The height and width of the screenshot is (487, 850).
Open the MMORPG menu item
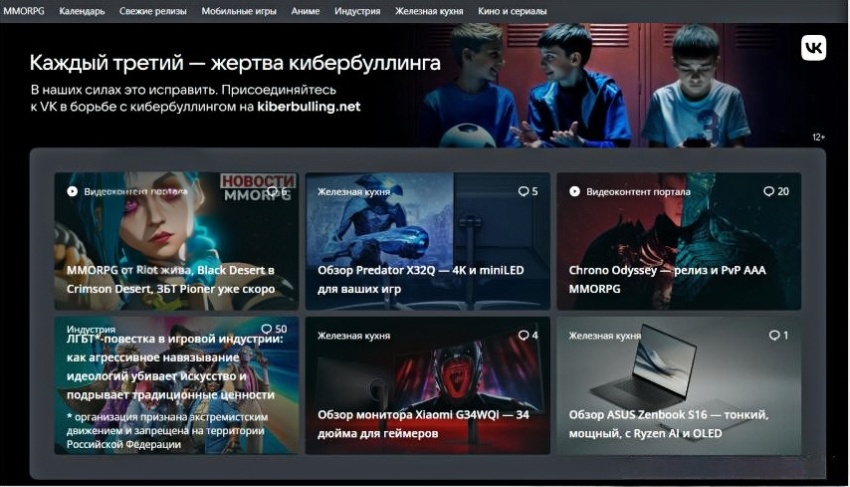pyautogui.click(x=25, y=11)
